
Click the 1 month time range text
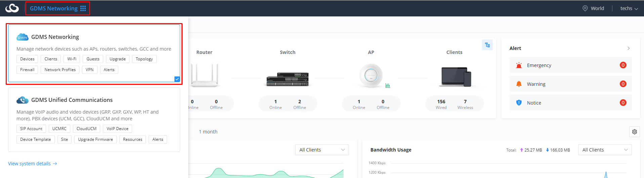pyautogui.click(x=208, y=132)
